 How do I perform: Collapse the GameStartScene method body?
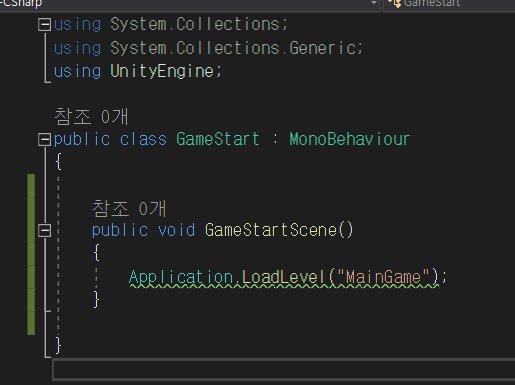click(x=44, y=231)
